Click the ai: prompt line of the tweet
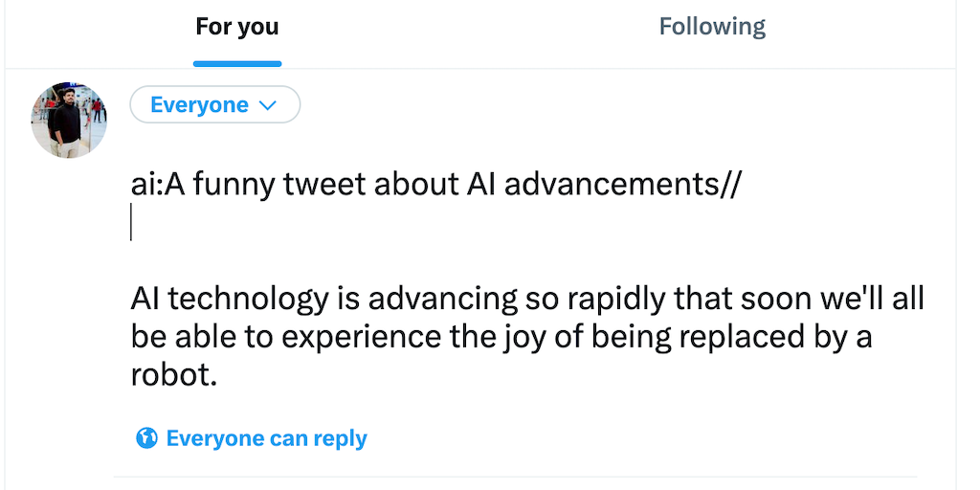 point(435,185)
